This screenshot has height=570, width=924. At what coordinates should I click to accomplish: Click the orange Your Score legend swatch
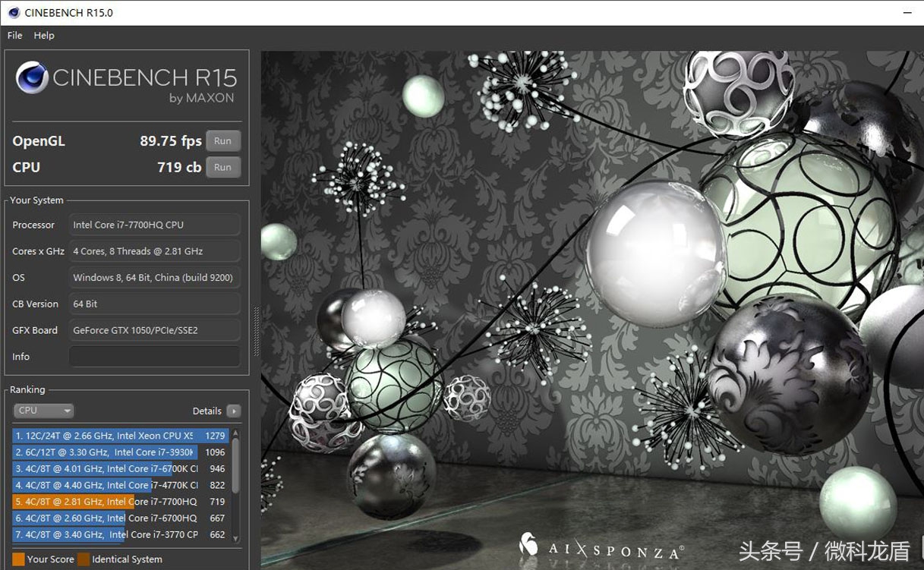click(19, 559)
